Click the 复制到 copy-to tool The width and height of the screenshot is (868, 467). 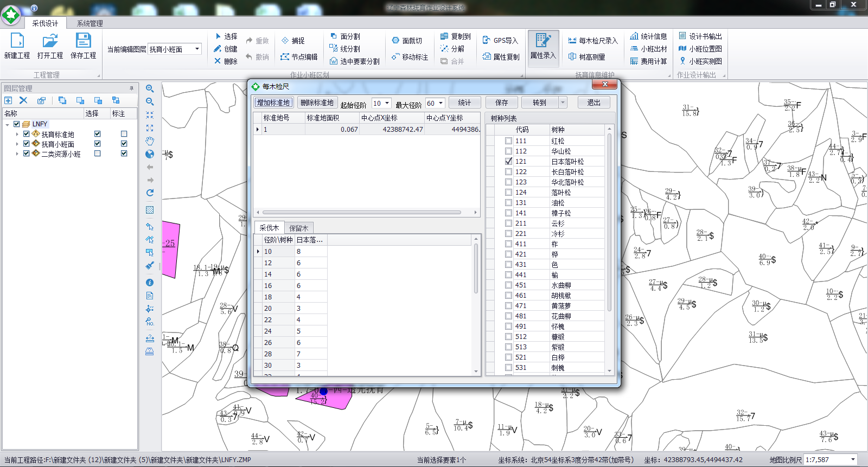coord(455,36)
